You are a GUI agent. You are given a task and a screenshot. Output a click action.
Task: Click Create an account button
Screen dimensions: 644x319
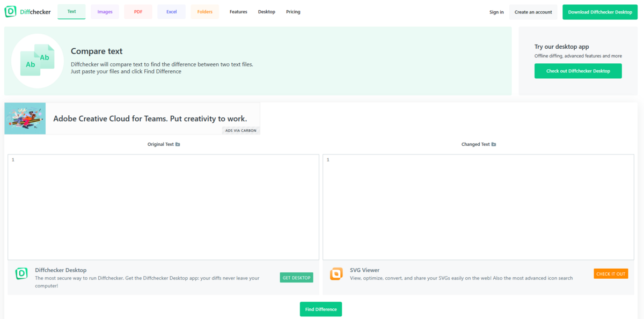(x=533, y=12)
